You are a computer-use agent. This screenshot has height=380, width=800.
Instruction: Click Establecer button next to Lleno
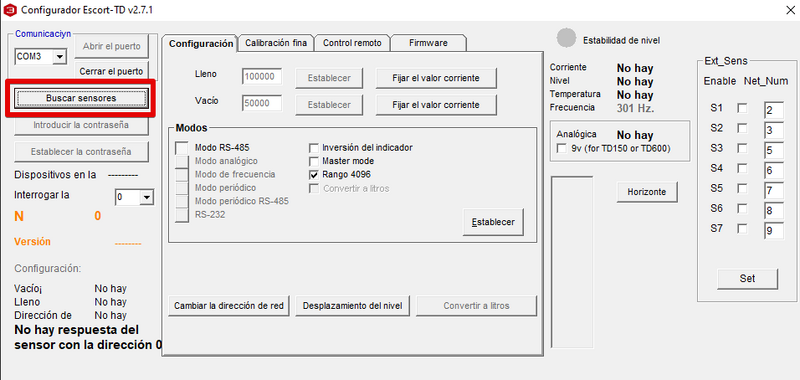pos(329,78)
